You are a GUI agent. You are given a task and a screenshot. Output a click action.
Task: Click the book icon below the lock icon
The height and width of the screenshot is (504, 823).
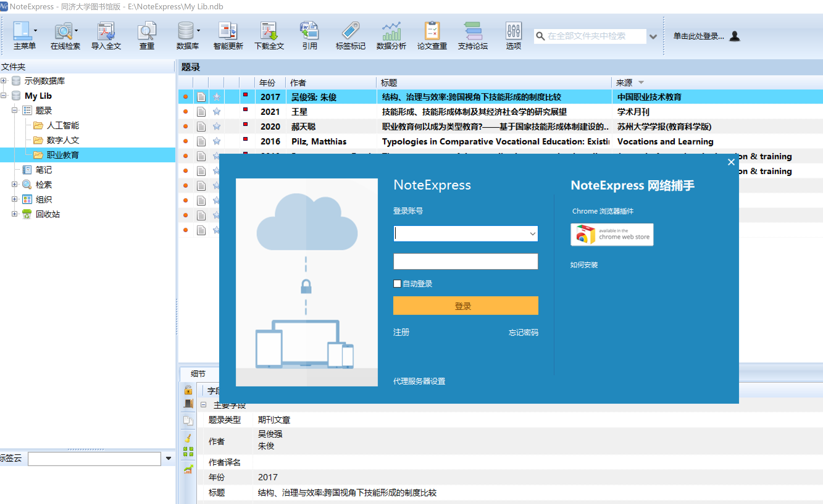coord(188,403)
